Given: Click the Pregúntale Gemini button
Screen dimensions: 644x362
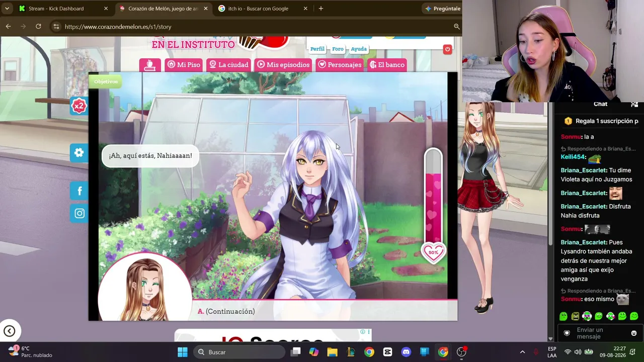Looking at the screenshot, I should [442, 9].
